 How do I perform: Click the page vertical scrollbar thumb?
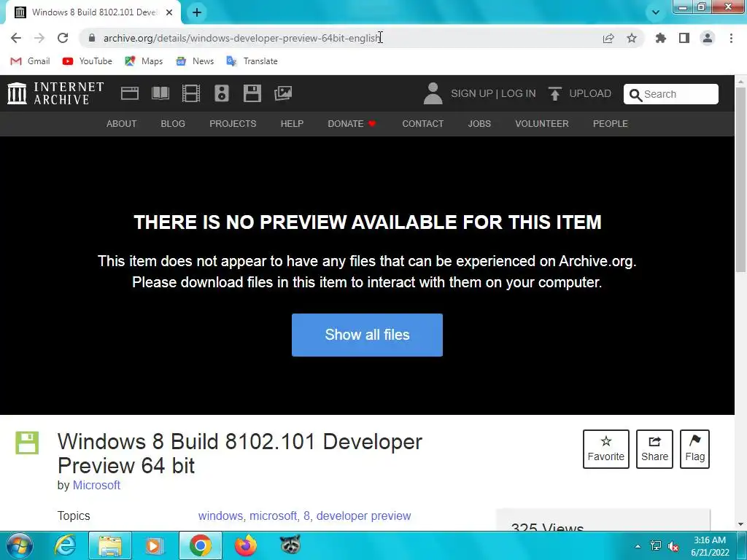point(741,181)
